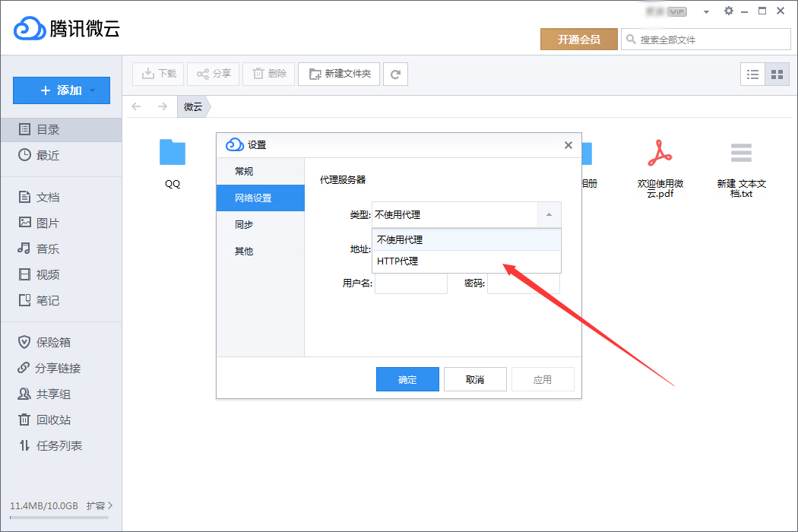Switch to grid view mode
This screenshot has height=532, width=798.
click(778, 74)
